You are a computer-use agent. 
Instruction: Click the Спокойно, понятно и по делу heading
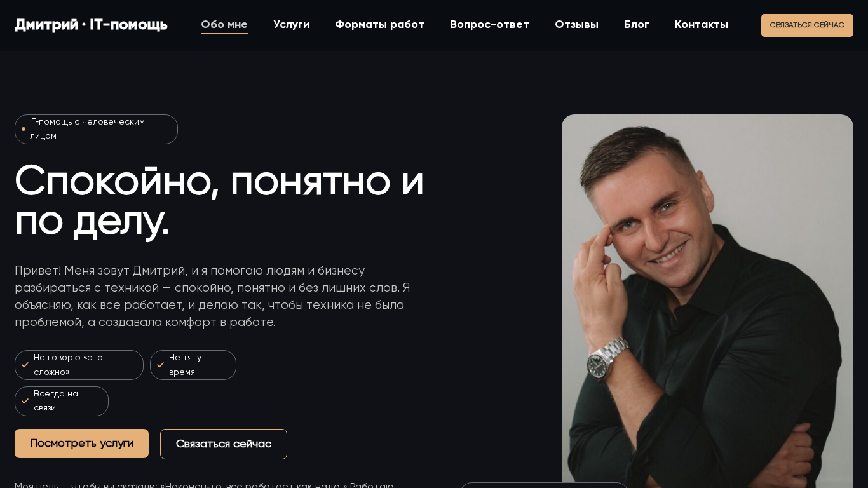click(x=219, y=201)
